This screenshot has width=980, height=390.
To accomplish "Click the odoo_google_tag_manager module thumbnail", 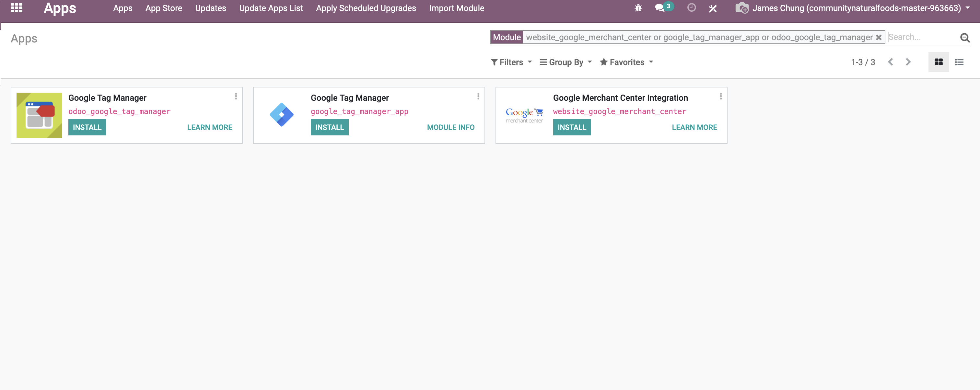I will (x=39, y=115).
